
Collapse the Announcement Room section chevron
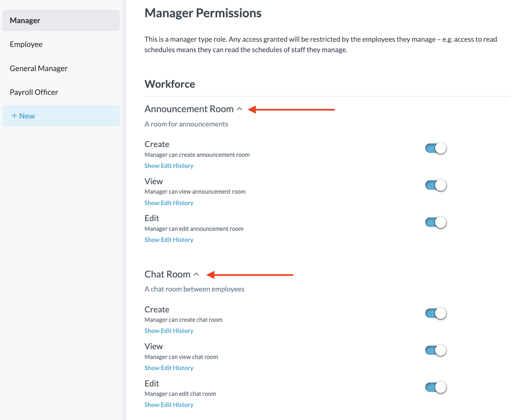240,109
